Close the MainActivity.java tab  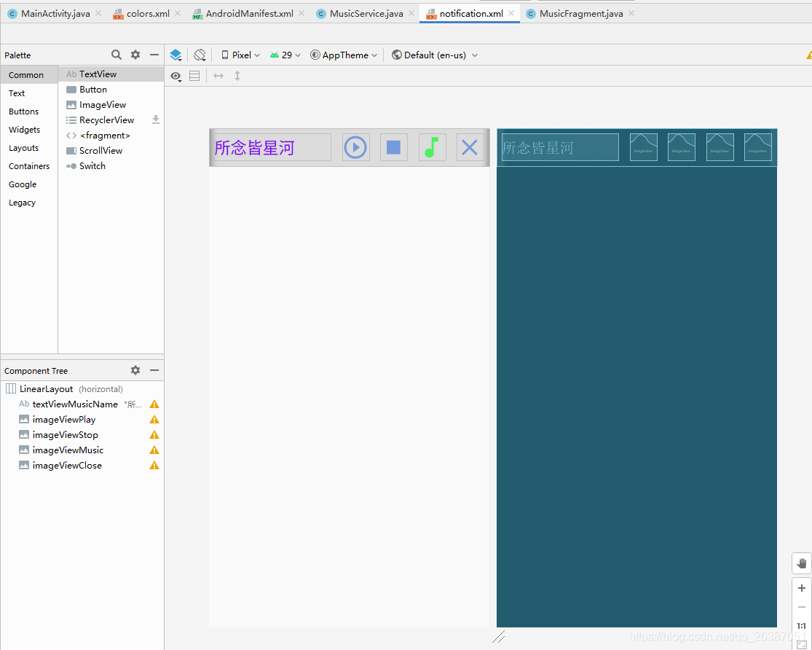pos(98,13)
